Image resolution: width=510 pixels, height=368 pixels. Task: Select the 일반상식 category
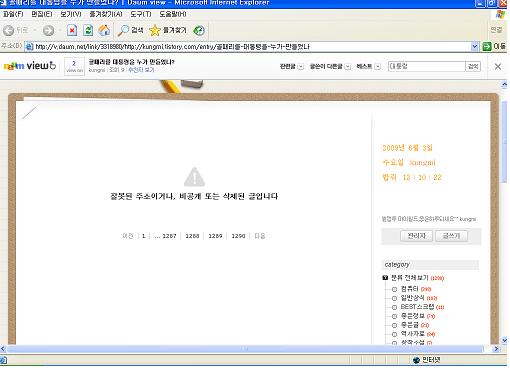(x=412, y=298)
